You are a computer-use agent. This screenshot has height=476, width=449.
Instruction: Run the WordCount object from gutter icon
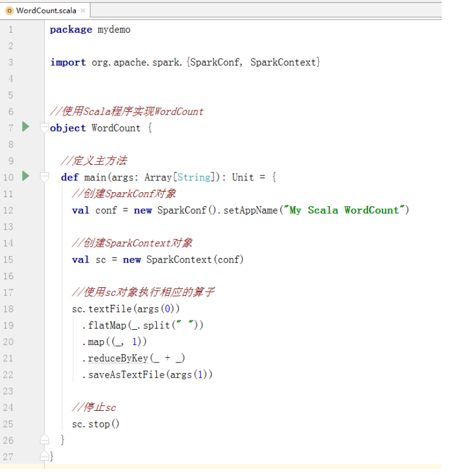(x=25, y=127)
